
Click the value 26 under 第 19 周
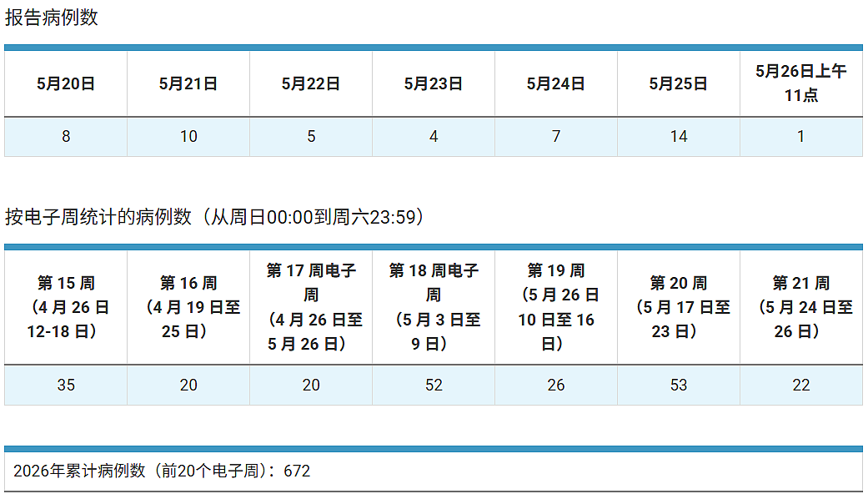[x=556, y=385]
